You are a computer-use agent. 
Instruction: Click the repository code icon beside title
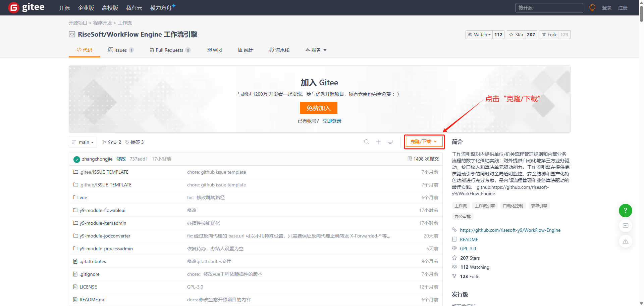click(72, 34)
